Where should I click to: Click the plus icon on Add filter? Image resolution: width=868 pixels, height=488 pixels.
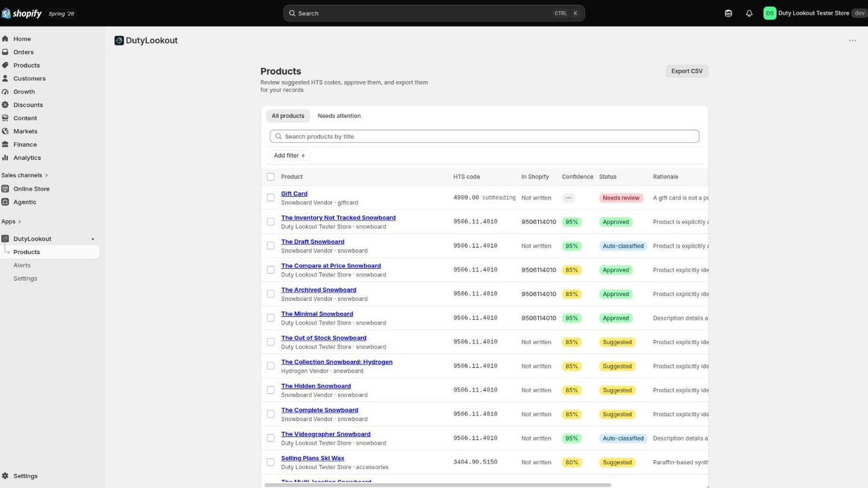point(303,156)
